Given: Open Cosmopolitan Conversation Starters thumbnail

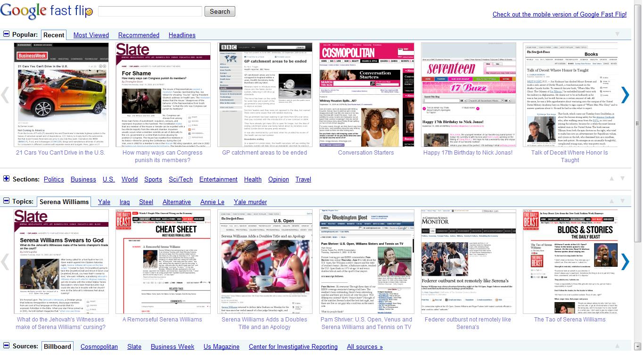Looking at the screenshot, I should point(367,95).
